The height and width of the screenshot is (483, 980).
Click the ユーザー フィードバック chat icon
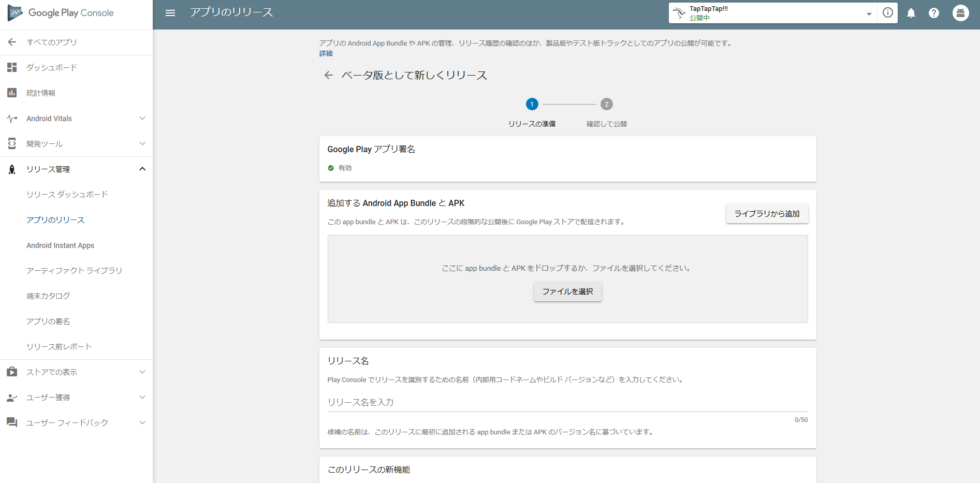coord(12,422)
